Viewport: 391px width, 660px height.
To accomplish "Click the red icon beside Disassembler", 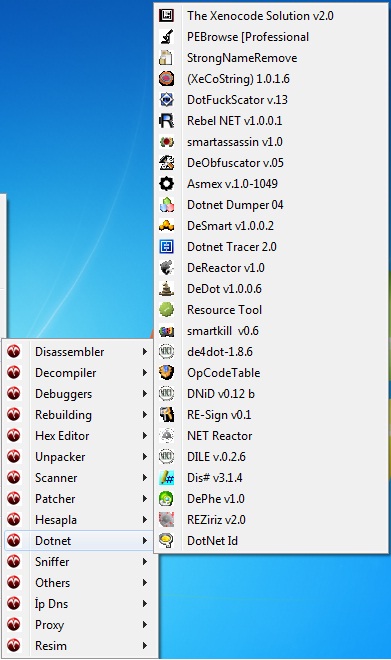I will [x=14, y=351].
